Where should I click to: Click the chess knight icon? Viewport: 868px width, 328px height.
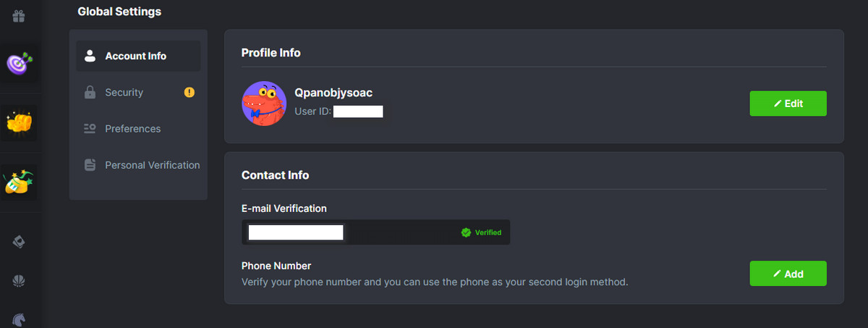coord(20,318)
